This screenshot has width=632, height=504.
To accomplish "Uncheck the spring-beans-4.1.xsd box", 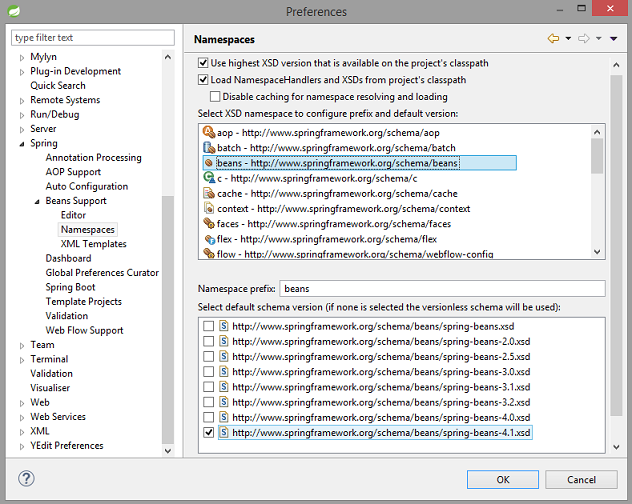I will 208,432.
